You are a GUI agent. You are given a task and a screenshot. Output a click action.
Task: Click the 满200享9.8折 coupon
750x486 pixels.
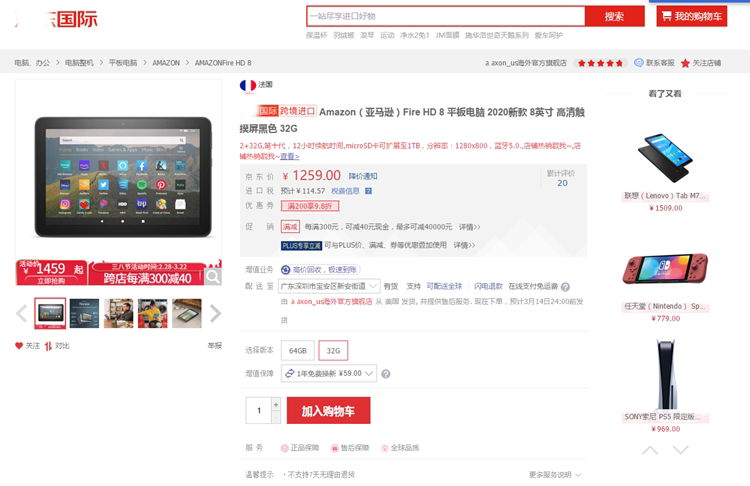point(310,206)
